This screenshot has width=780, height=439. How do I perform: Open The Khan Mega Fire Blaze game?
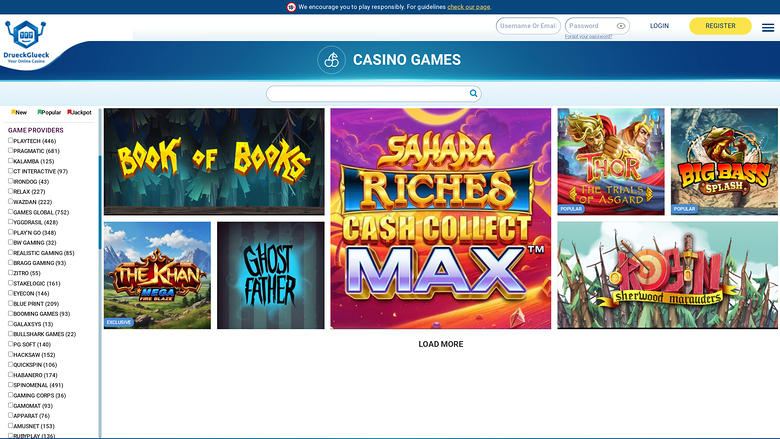click(x=157, y=275)
